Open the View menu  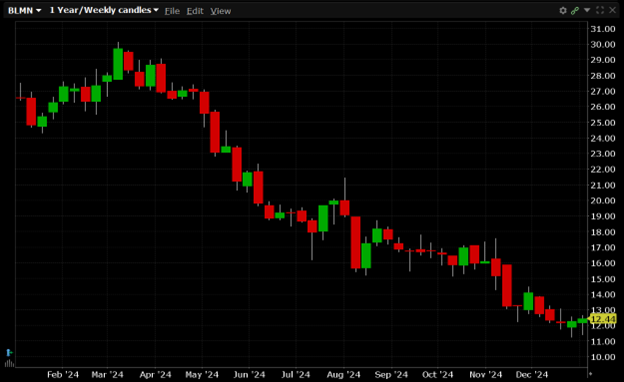pos(220,11)
